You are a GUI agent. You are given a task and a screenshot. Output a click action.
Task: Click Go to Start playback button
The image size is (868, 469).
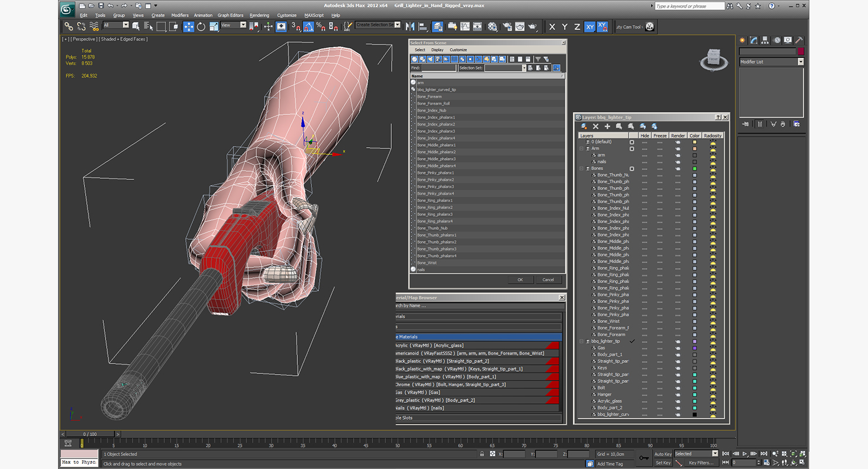(727, 454)
